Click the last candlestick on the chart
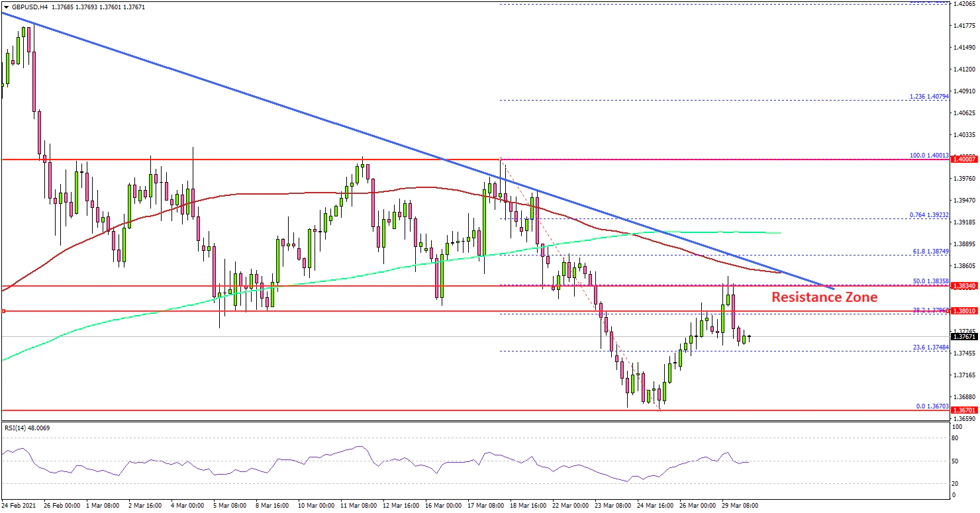980x513 pixels. point(750,338)
